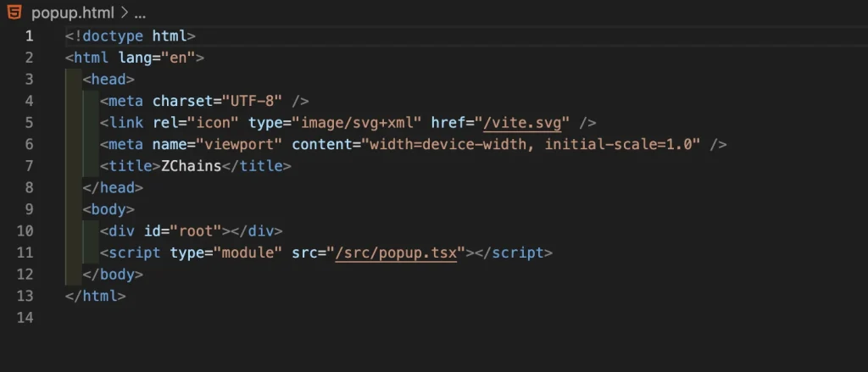Image resolution: width=868 pixels, height=372 pixels.
Task: Open the ellipsis breadcrumb symbol menu
Action: point(140,14)
